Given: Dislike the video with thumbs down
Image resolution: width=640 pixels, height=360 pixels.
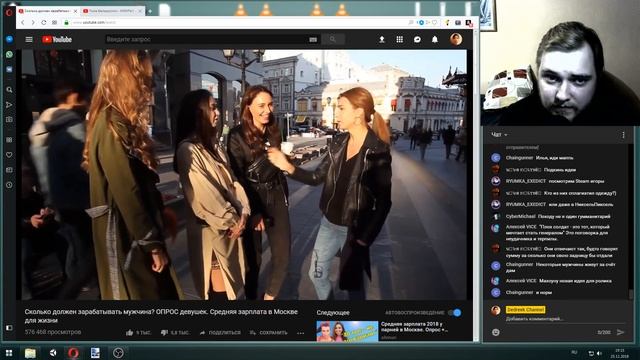Looking at the screenshot, I should [x=164, y=333].
